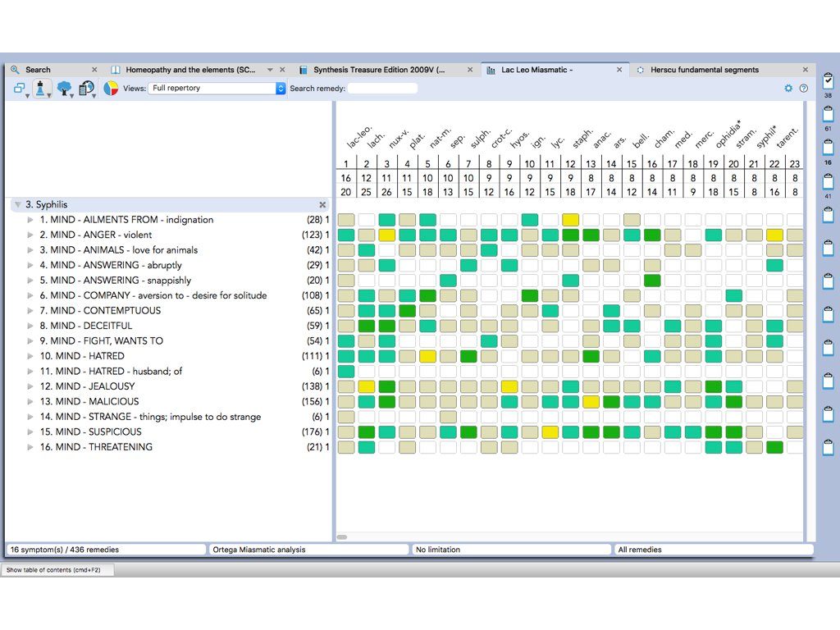
Task: Close the Search tab
Action: tap(94, 70)
